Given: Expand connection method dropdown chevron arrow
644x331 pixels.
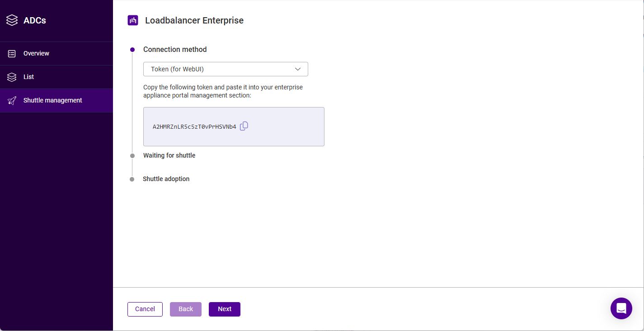Looking at the screenshot, I should point(298,69).
